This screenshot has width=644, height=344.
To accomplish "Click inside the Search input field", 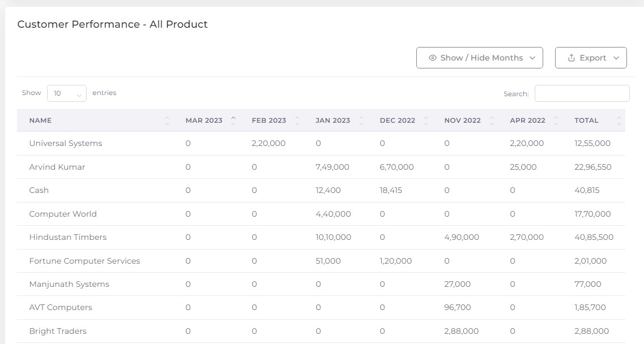I will pyautogui.click(x=582, y=93).
